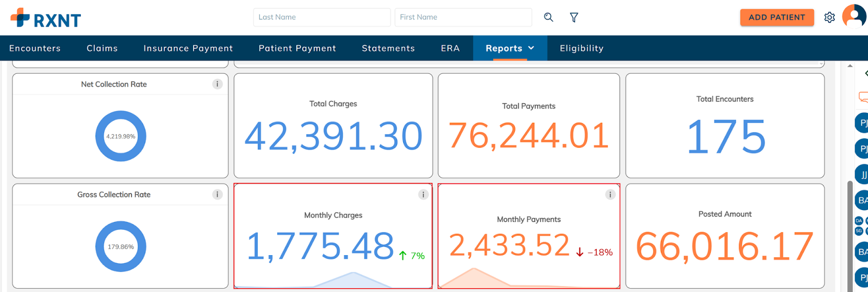This screenshot has width=868, height=292.
Task: Click the search magnifier icon
Action: point(548,17)
